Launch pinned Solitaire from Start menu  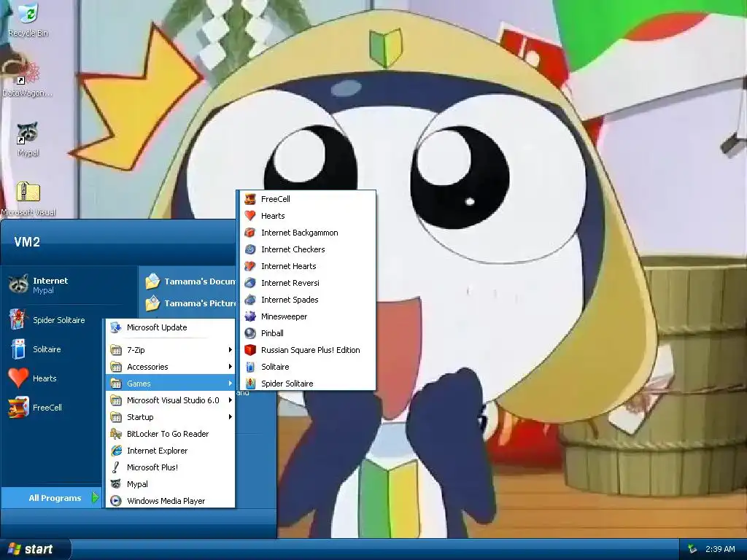point(34,349)
